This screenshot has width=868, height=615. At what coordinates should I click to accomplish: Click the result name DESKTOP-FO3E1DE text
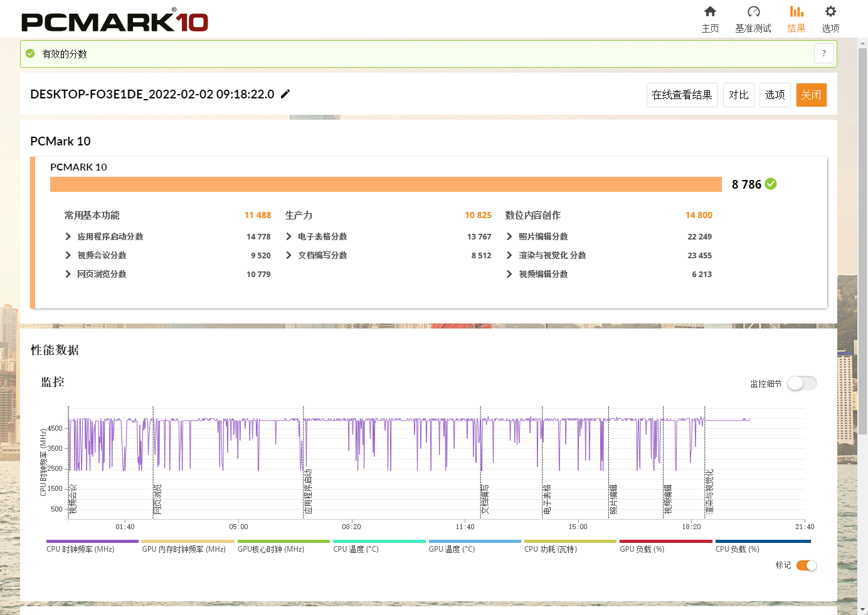point(152,94)
